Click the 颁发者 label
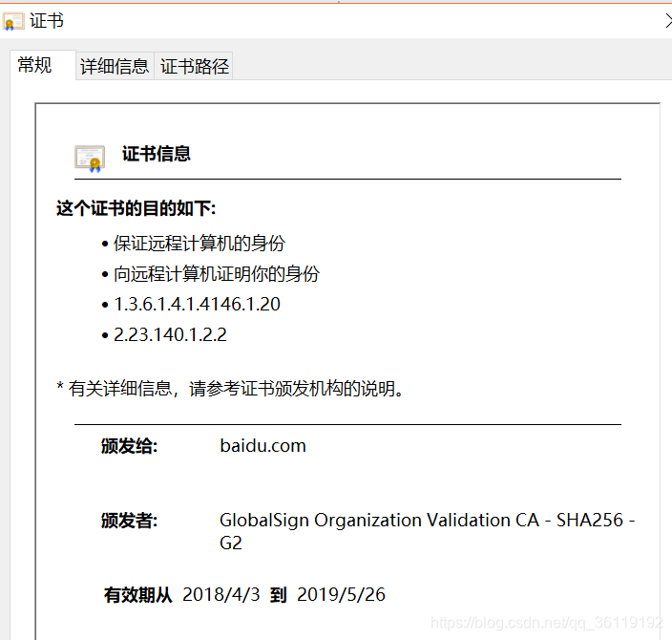Image resolution: width=672 pixels, height=640 pixels. pos(130,521)
